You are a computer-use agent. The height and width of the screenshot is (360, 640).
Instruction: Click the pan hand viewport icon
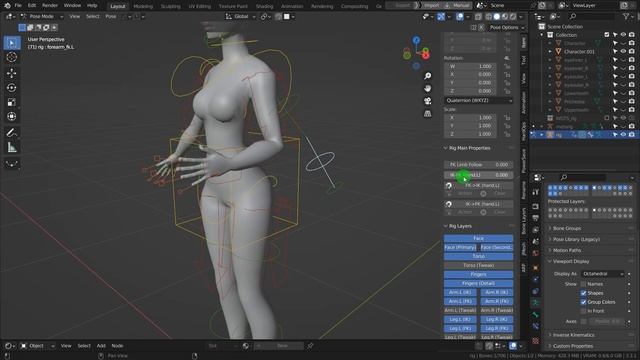pos(427,89)
